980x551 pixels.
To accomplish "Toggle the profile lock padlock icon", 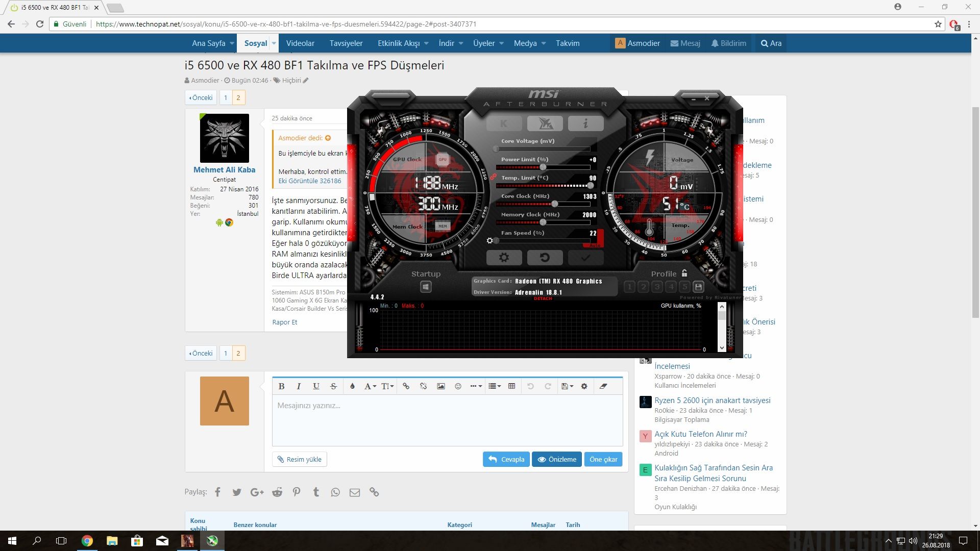I will point(684,273).
